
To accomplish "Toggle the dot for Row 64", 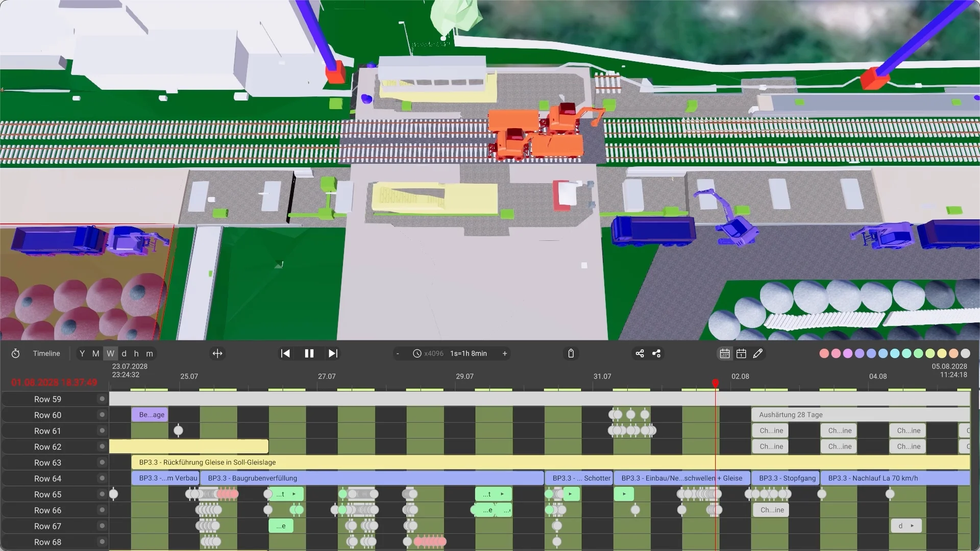I will click(x=102, y=478).
